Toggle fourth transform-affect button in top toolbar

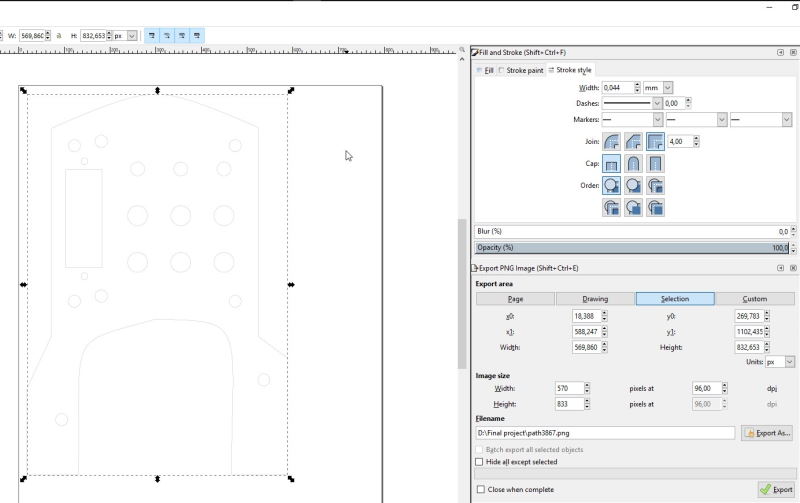point(197,36)
